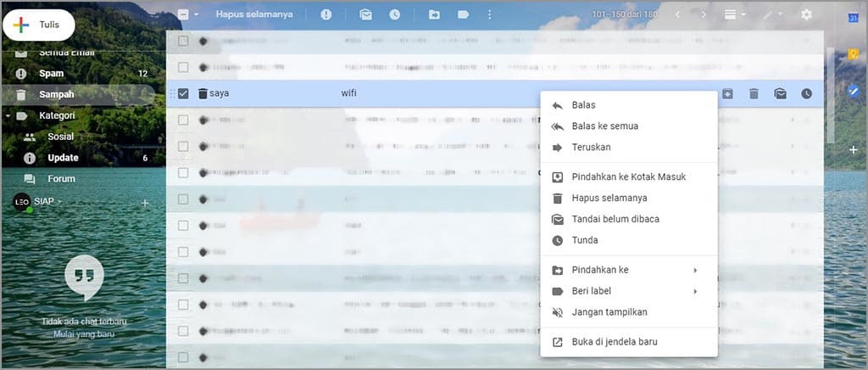Open the dropdown arrow beside select-all checkbox
Image resolution: width=868 pixels, height=370 pixels.
click(196, 14)
